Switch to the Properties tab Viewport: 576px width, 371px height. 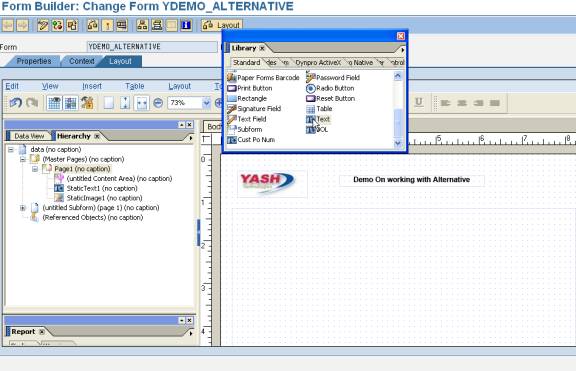pyautogui.click(x=33, y=61)
